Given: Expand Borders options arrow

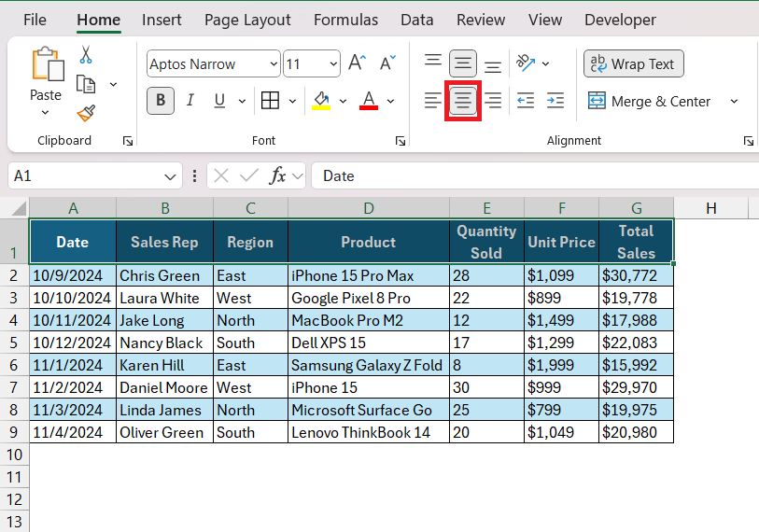Looking at the screenshot, I should tap(292, 101).
